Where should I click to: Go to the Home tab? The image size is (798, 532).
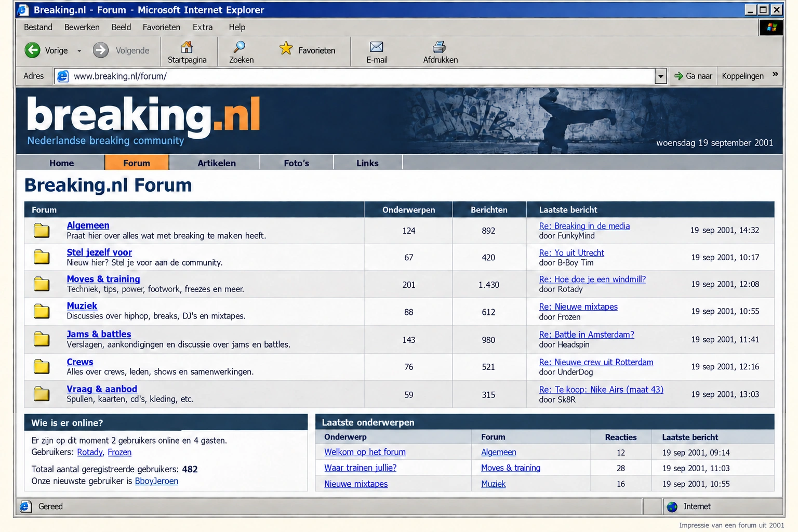[x=61, y=163]
